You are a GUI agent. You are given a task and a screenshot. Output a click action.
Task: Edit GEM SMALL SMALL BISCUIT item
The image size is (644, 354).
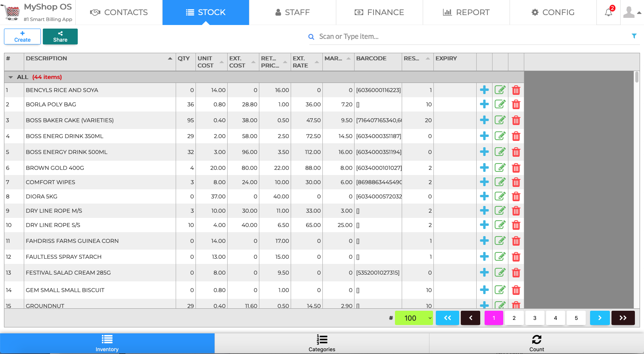coord(500,290)
